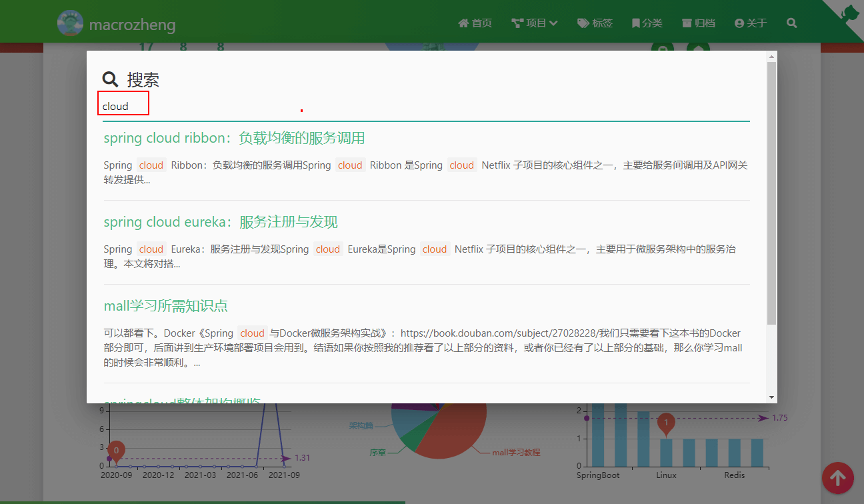Open result "mall学习所需知识点"
This screenshot has height=504, width=864.
click(166, 306)
